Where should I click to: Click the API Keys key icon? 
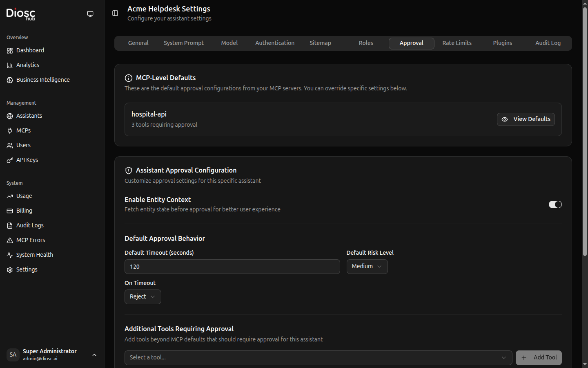tap(10, 160)
